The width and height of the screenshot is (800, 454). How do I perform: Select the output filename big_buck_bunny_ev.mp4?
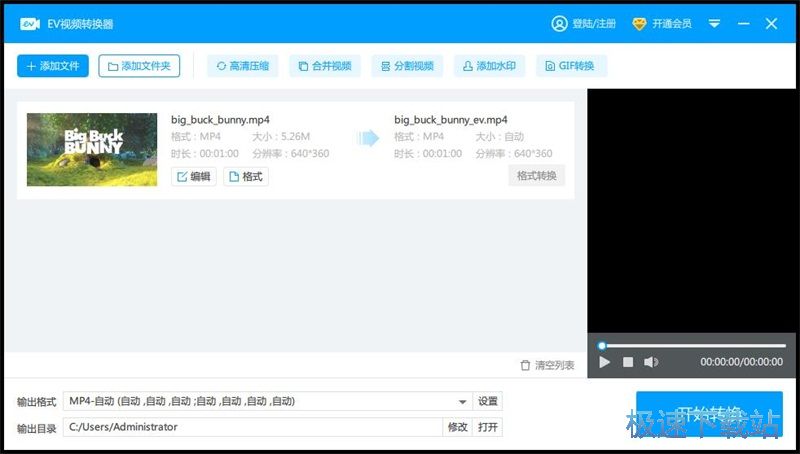451,120
